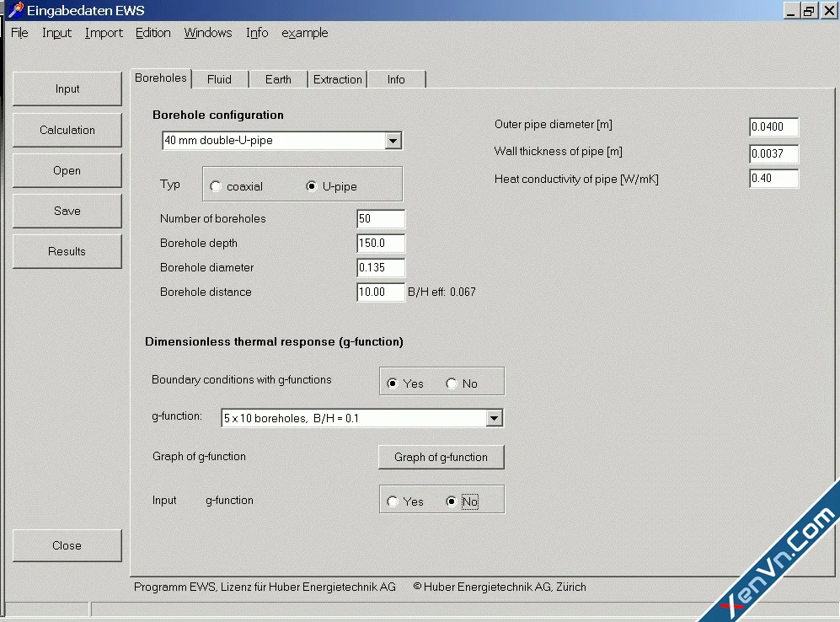Open the Edition menu
Screen dimensions: 840x622
point(152,33)
